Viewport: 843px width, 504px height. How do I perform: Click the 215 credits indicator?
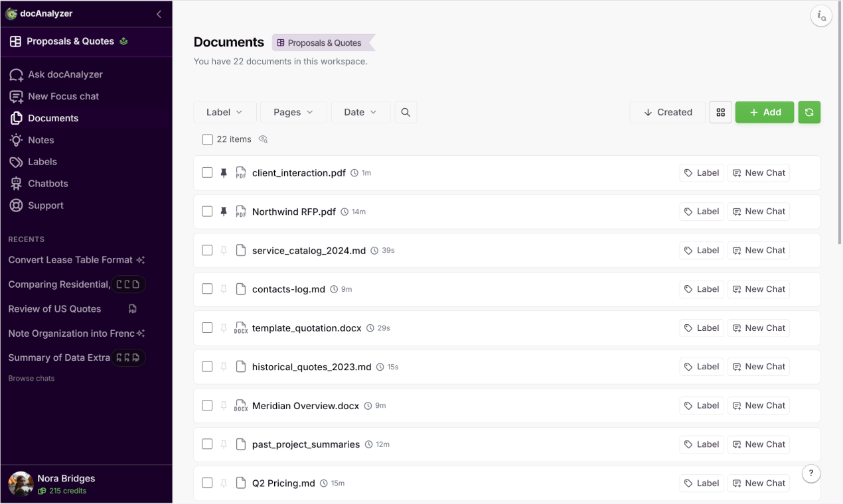62,491
